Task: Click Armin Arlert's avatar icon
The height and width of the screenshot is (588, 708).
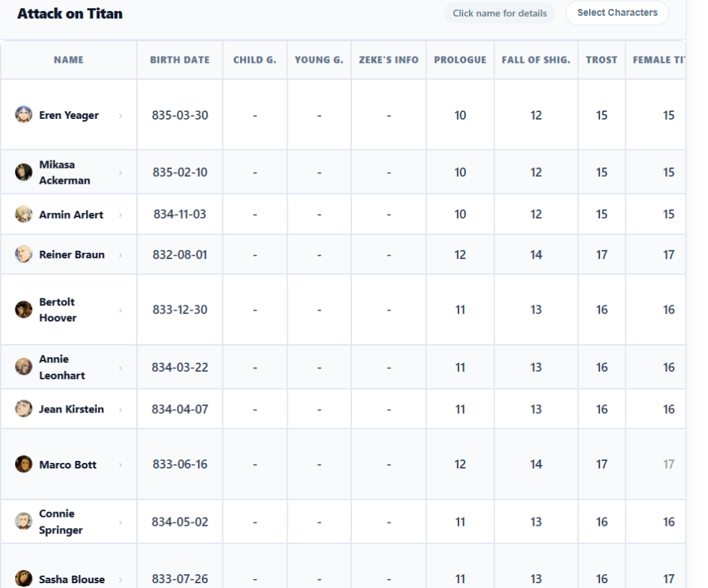Action: [24, 214]
